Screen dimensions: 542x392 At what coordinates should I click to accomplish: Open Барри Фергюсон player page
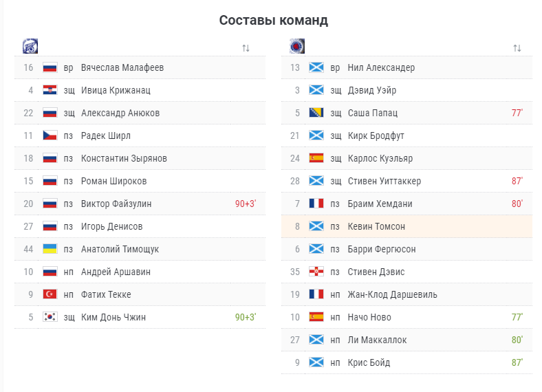pos(382,249)
